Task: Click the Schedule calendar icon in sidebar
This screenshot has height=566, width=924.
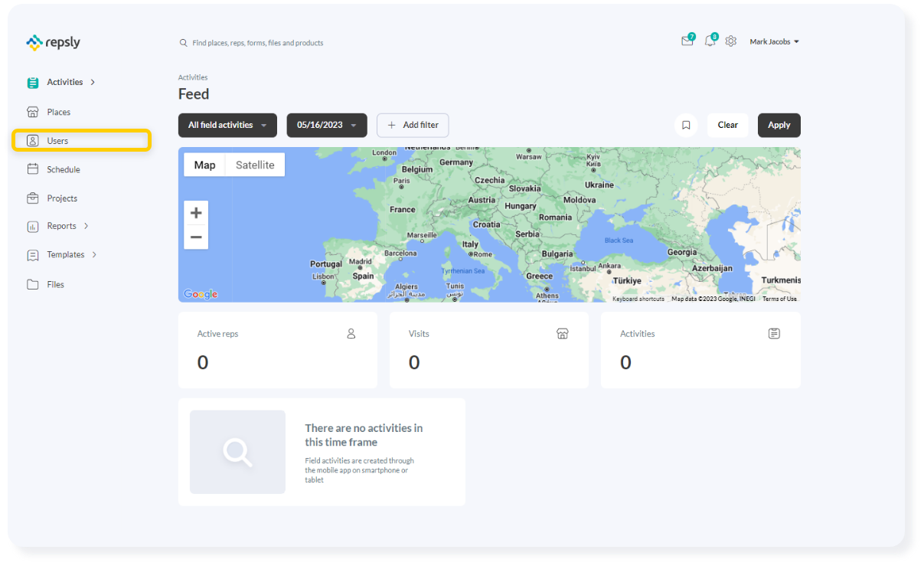Action: pos(33,169)
